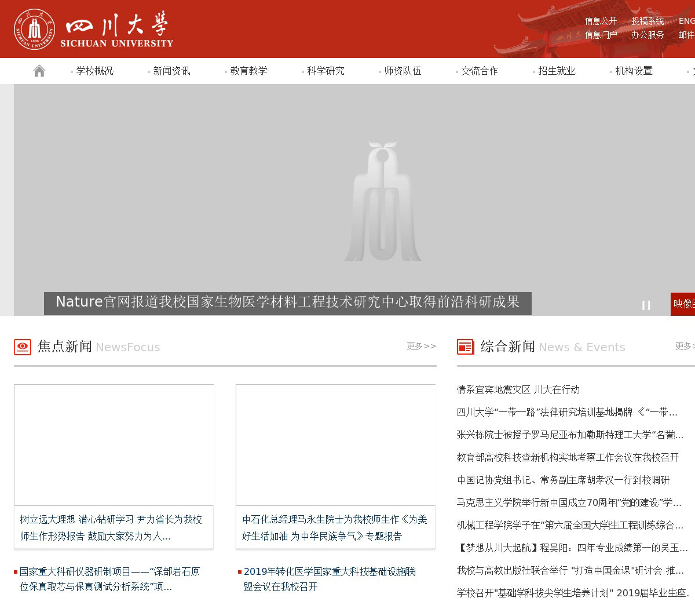695x616 pixels.
Task: Expand the 科学研究 navigation item
Action: pos(325,71)
